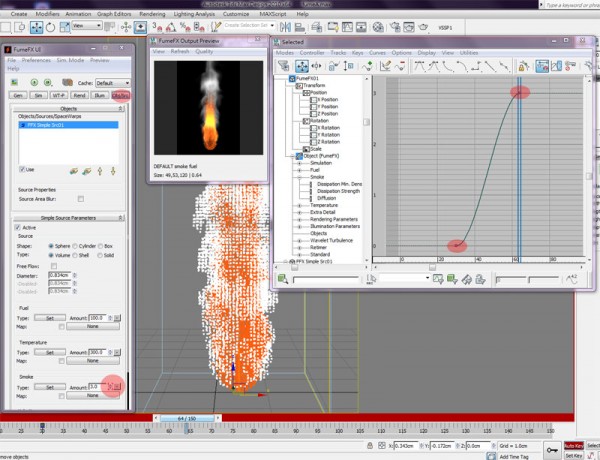Viewport: 600px width, 460px height.
Task: Select Scale Values tool in Track View
Action: [x=348, y=66]
